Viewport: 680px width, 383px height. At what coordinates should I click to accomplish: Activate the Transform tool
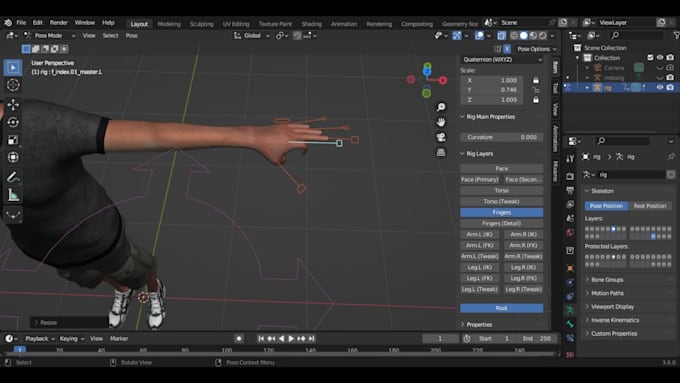tap(13, 157)
